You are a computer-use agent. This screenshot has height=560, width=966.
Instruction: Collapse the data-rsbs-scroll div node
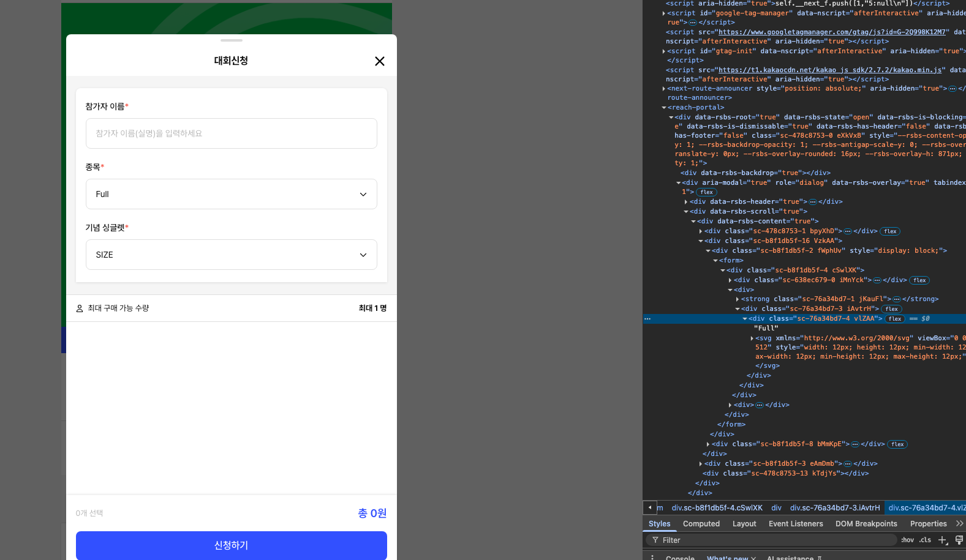(x=686, y=212)
